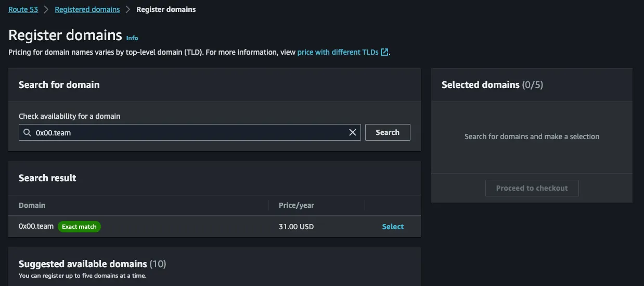Click the Register domains current breadcrumb item
Viewport: 644px width, 286px height.
click(x=166, y=9)
